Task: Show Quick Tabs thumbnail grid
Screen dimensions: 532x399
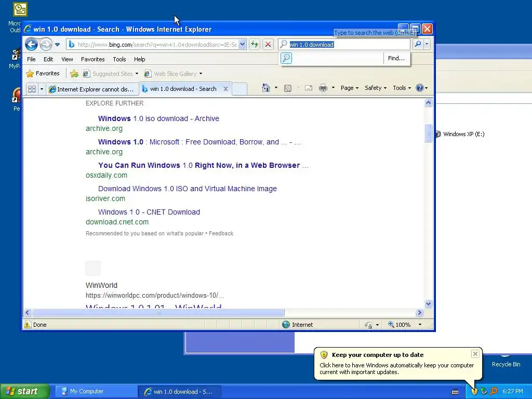Action: [x=32, y=89]
